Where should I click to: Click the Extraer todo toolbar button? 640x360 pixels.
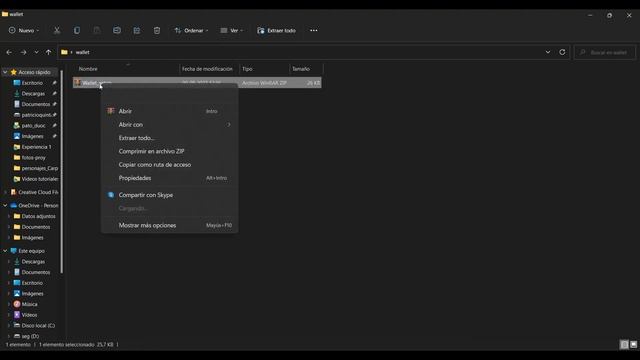[276, 30]
